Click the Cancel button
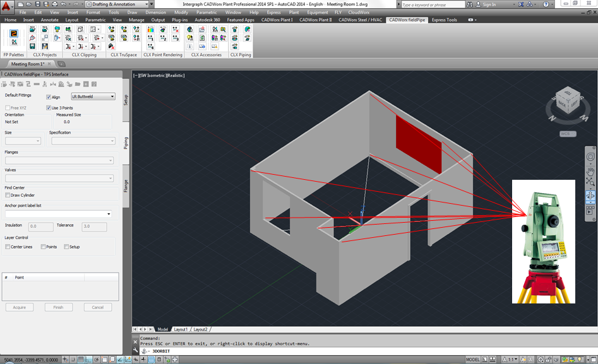The height and width of the screenshot is (364, 598). pos(98,307)
